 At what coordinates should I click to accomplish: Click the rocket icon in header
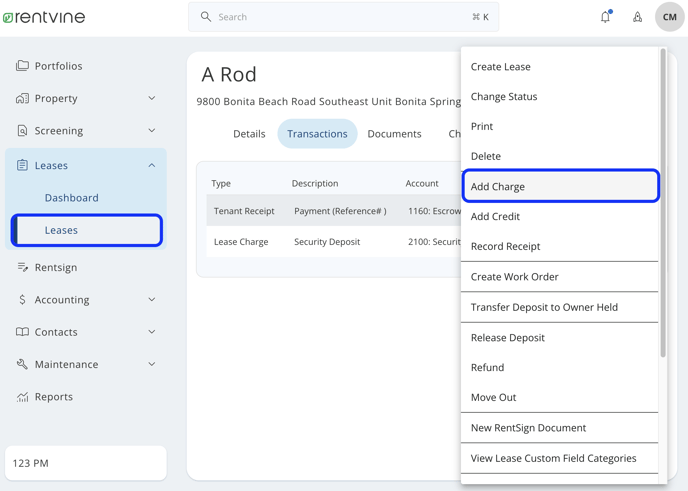coord(638,17)
